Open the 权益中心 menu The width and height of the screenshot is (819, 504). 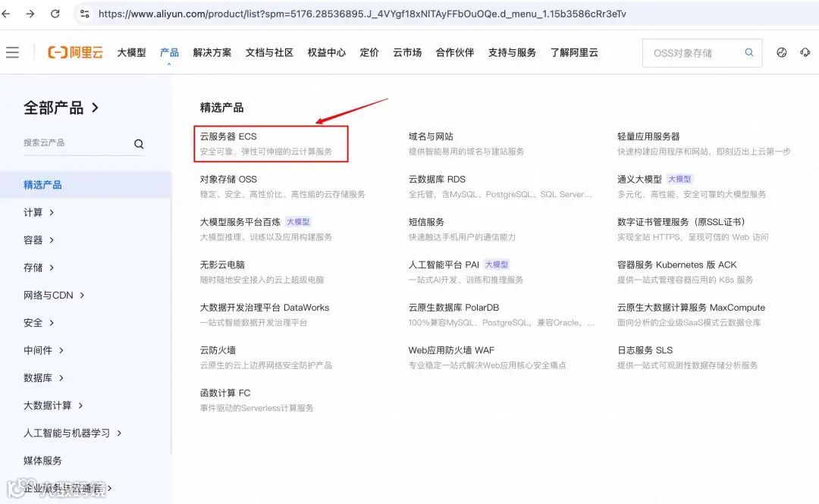pyautogui.click(x=326, y=53)
